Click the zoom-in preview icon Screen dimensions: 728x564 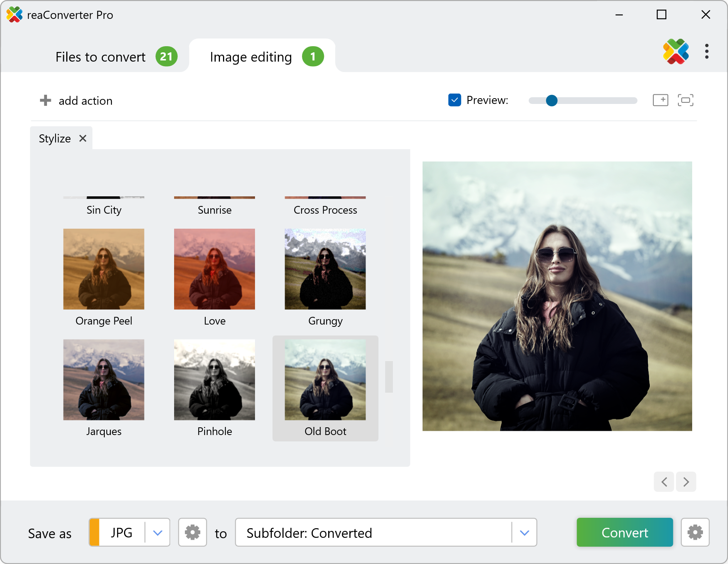coord(660,100)
